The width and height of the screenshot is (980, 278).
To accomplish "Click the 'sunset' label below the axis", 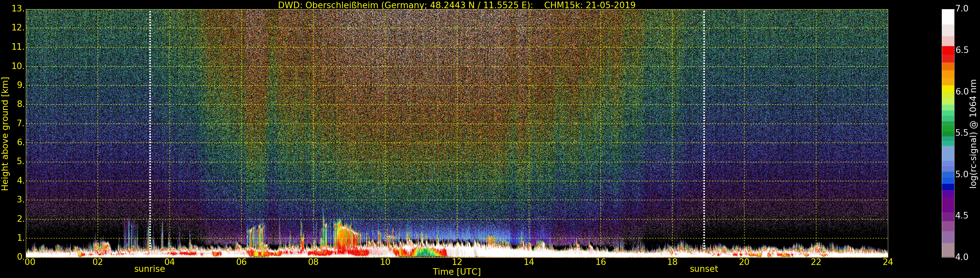I will coord(704,269).
